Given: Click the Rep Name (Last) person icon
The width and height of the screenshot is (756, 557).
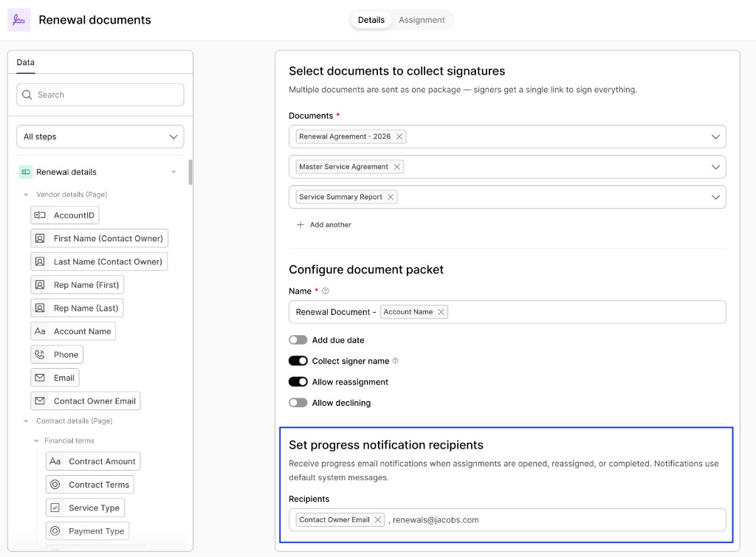Looking at the screenshot, I should tap(40, 308).
